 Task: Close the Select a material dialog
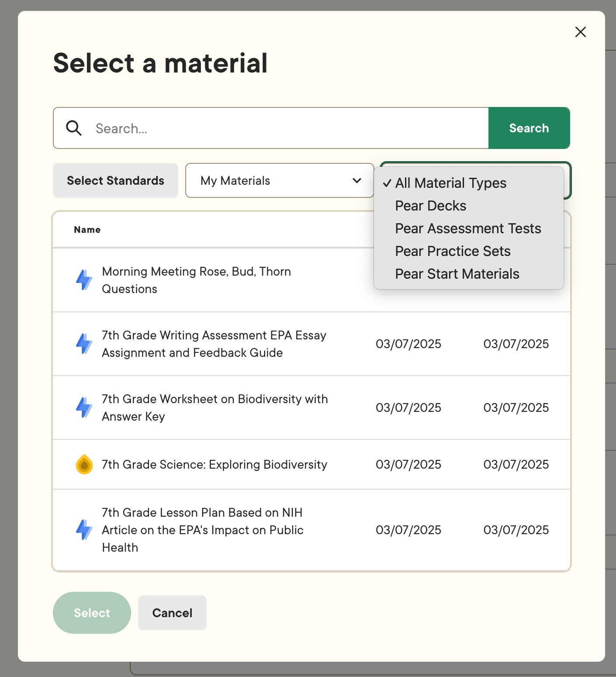click(x=581, y=32)
